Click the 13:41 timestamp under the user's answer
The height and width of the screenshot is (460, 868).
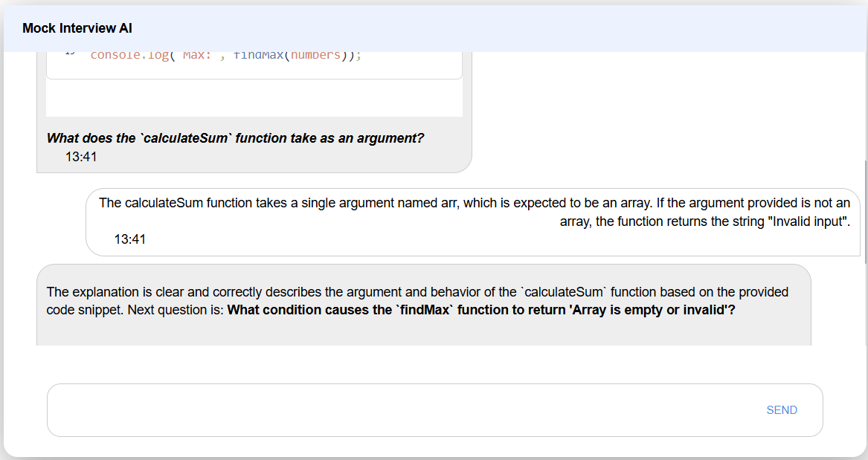point(130,239)
